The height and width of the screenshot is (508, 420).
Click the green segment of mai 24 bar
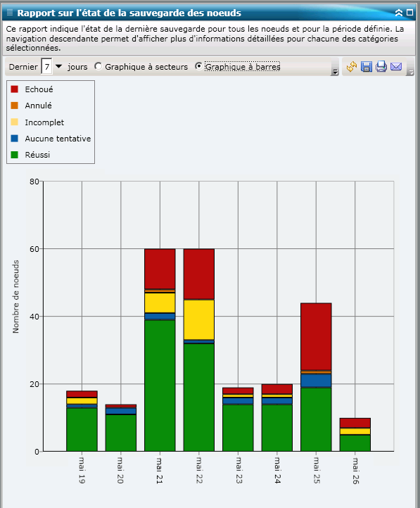click(x=277, y=428)
